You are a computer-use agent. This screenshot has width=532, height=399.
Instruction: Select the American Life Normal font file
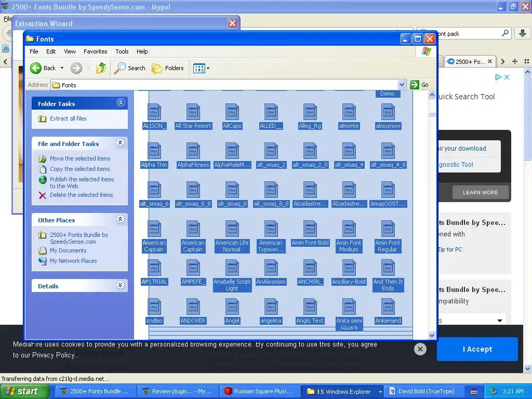click(x=232, y=237)
